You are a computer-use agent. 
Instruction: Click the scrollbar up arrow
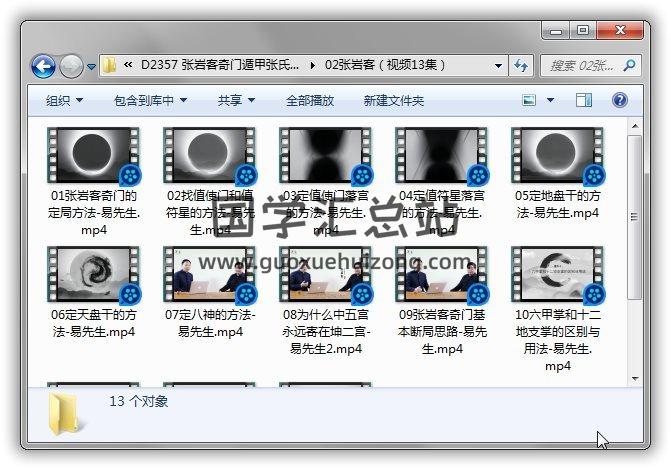(x=635, y=126)
